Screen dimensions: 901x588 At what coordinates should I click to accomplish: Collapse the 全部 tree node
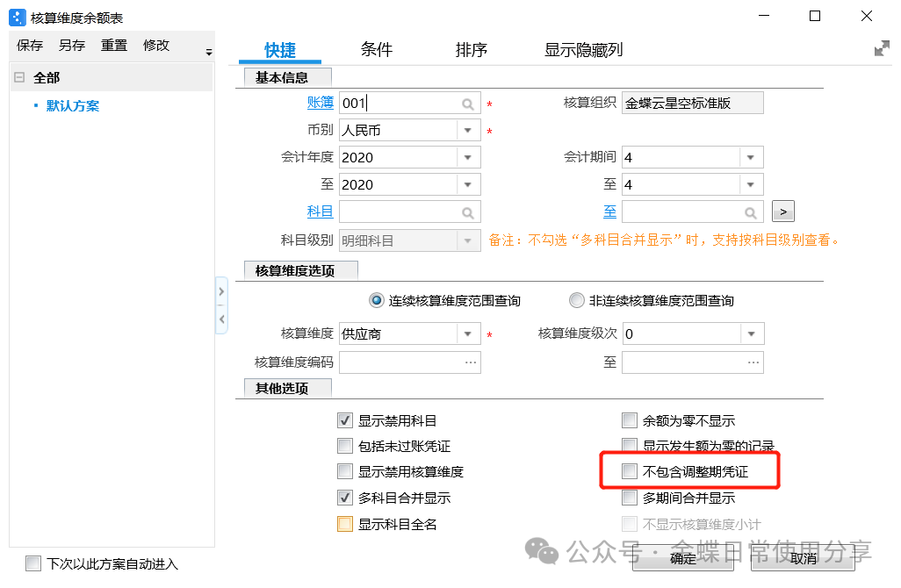(x=19, y=78)
